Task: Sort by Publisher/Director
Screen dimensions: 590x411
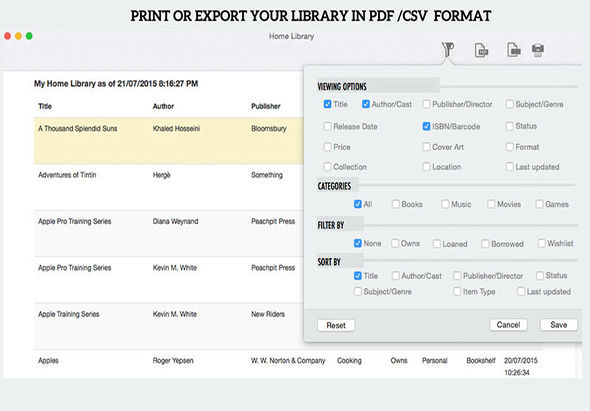Action: [457, 276]
